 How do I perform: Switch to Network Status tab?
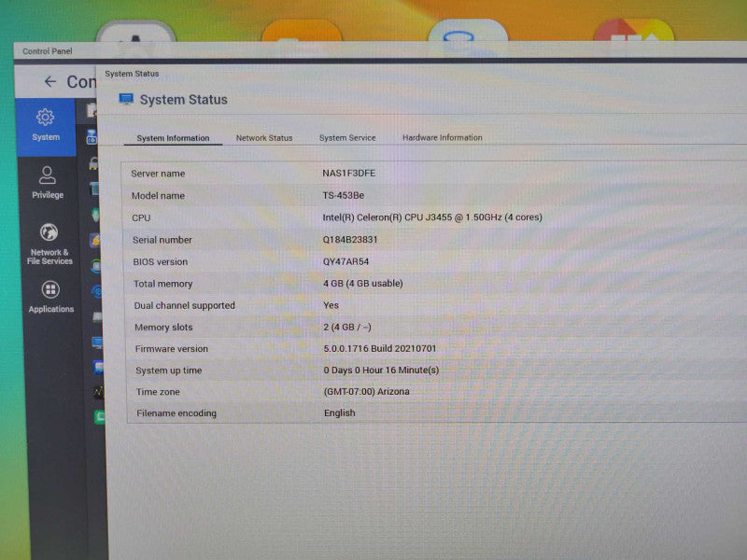tap(264, 138)
